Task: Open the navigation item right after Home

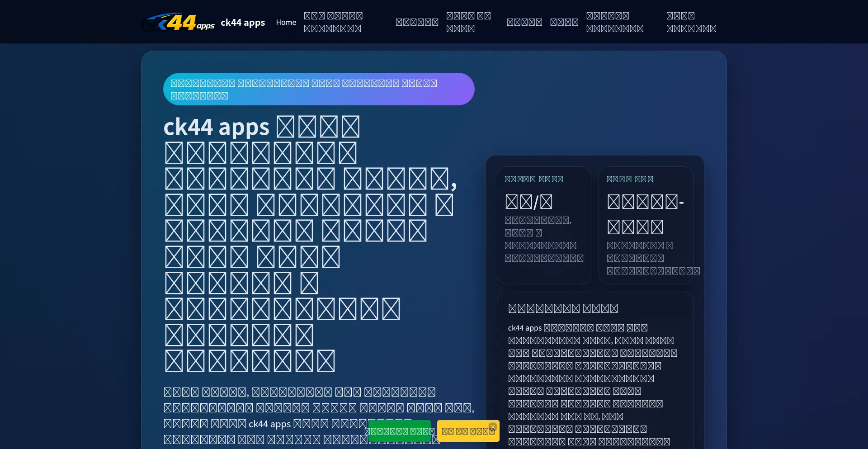Action: tap(333, 22)
